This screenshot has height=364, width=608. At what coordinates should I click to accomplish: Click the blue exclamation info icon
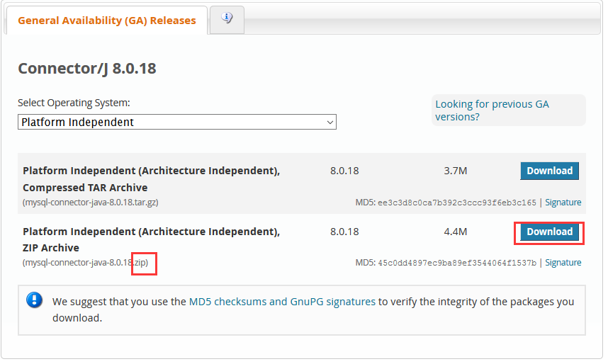[x=34, y=300]
